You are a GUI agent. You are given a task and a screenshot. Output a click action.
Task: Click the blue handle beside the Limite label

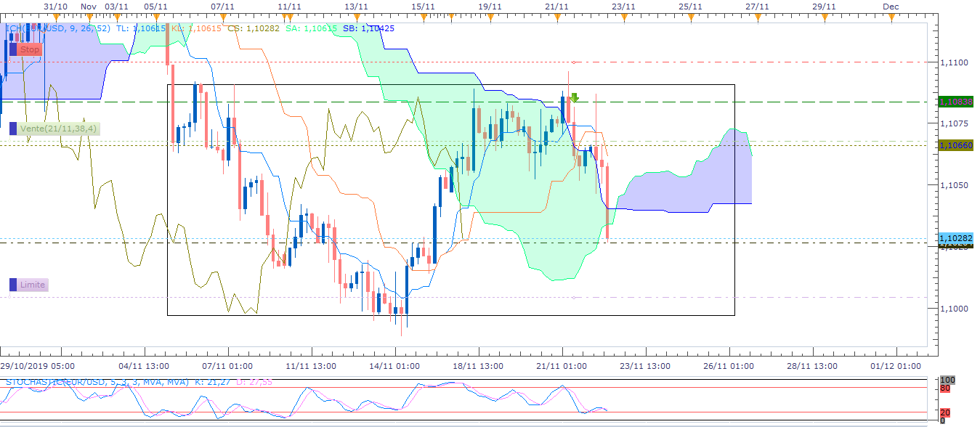(13, 285)
